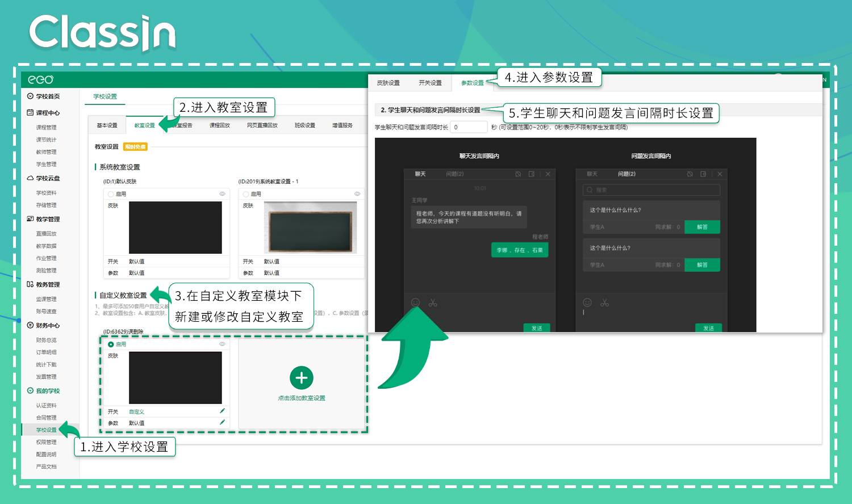Click the clear icon in 问题发言间隔内 panel
This screenshot has height=504, width=852.
(x=690, y=174)
